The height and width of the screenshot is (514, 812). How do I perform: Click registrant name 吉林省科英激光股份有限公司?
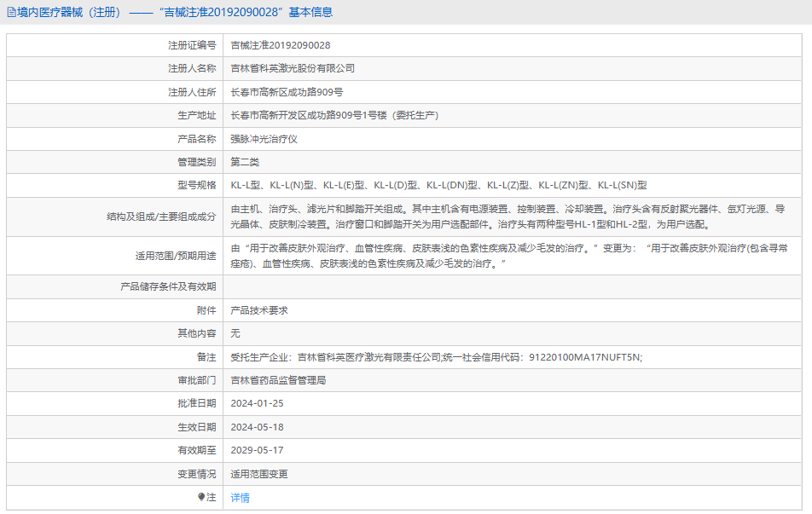click(292, 68)
